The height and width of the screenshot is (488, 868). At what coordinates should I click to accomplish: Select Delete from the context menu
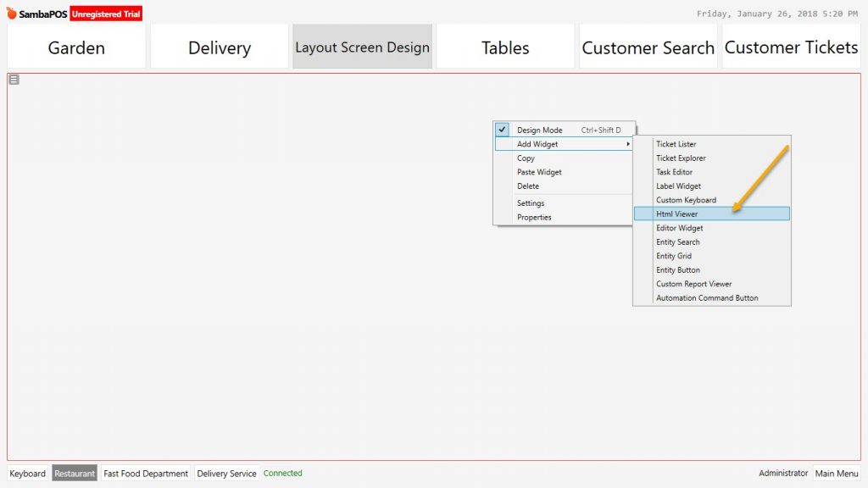pyautogui.click(x=563, y=186)
